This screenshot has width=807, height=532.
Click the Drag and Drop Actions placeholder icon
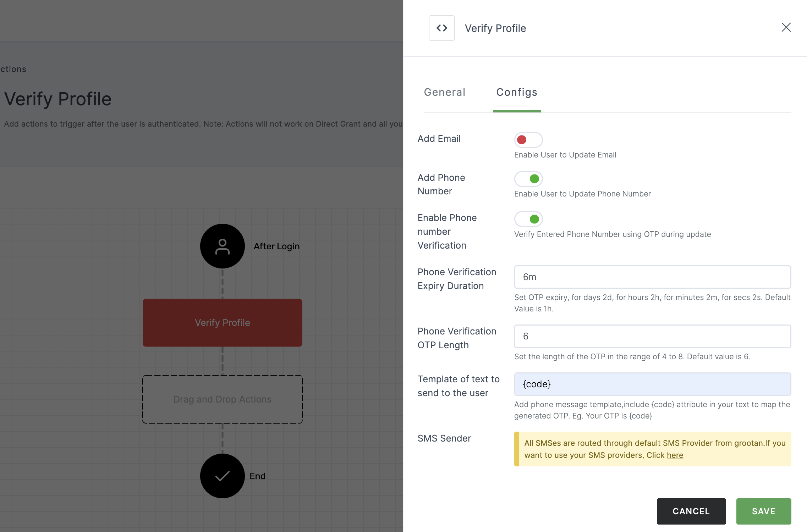point(221,399)
